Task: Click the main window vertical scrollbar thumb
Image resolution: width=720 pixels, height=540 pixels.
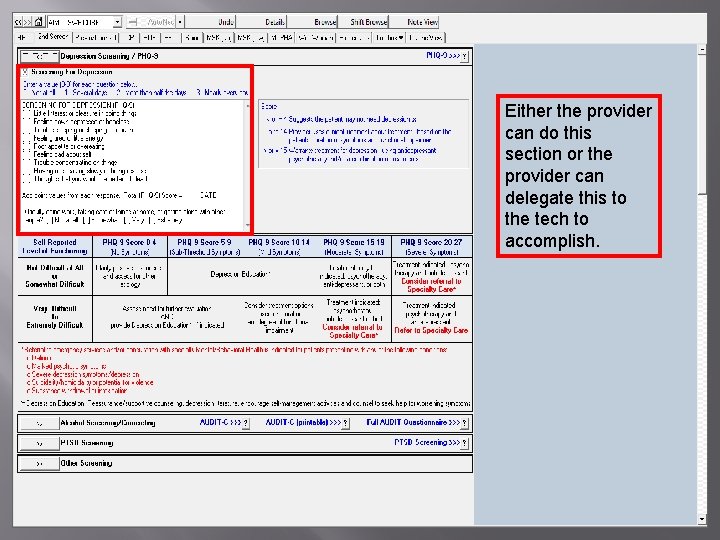Action: [702, 124]
